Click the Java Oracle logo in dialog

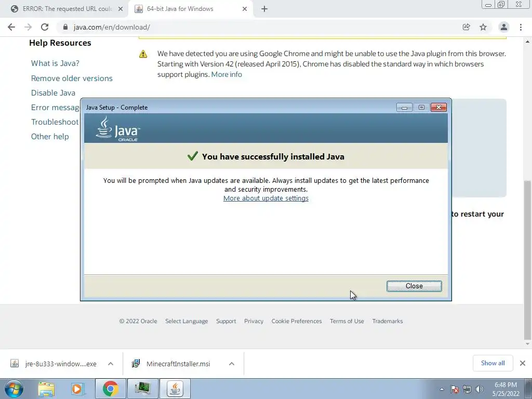pos(118,129)
